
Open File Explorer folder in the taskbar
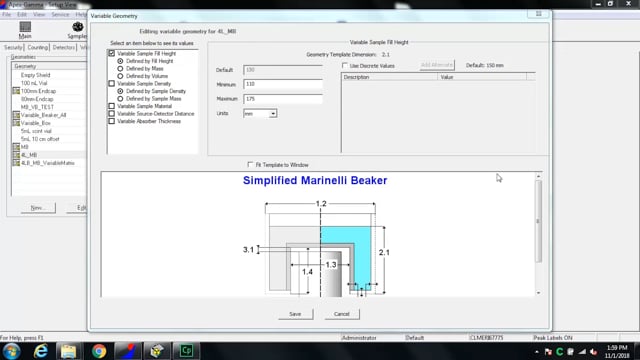point(69,351)
